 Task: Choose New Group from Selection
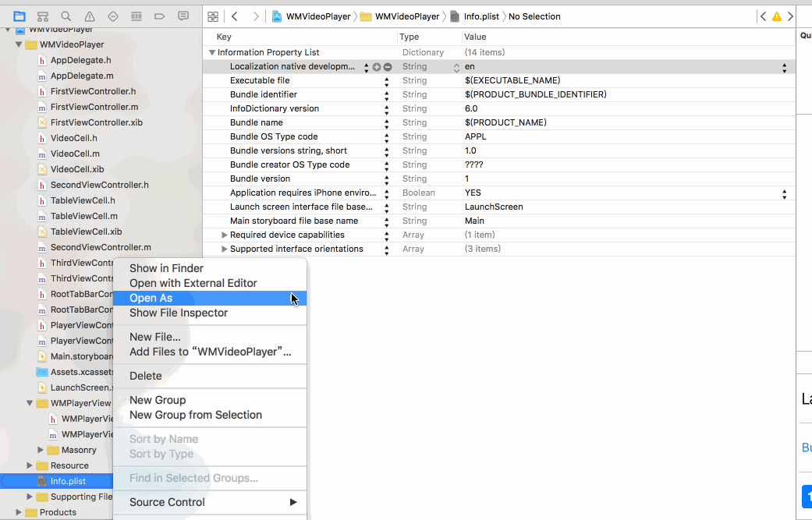point(210,415)
